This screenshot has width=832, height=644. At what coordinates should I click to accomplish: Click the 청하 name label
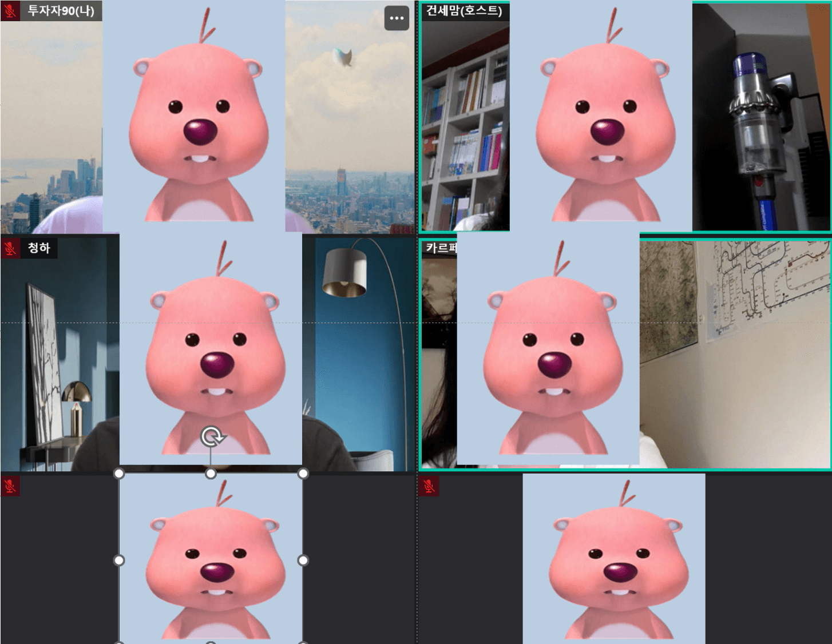[39, 248]
